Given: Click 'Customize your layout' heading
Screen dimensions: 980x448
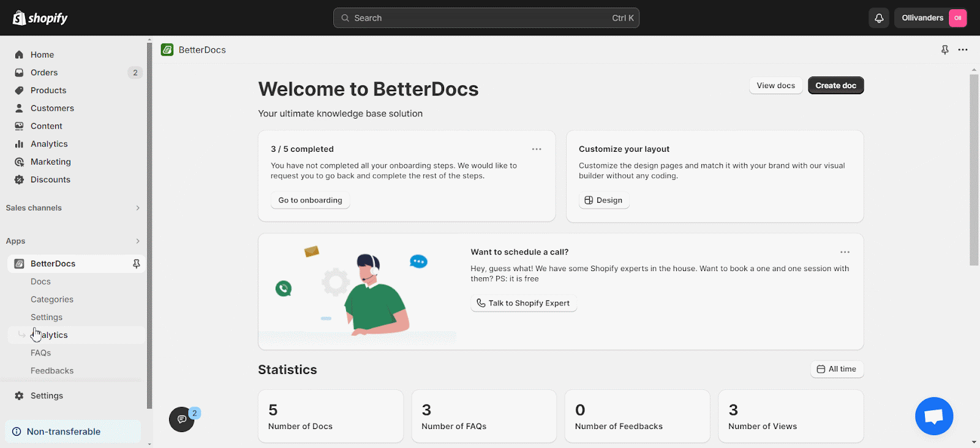Looking at the screenshot, I should [x=624, y=149].
